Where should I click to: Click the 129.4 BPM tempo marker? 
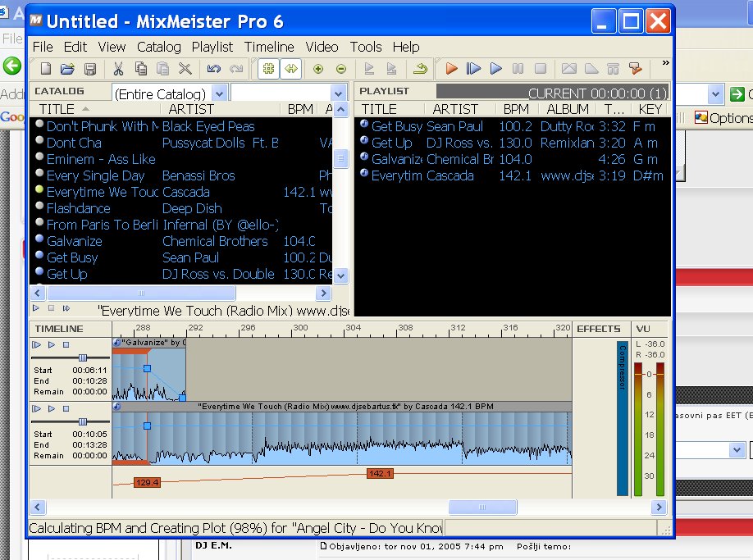pyautogui.click(x=147, y=482)
